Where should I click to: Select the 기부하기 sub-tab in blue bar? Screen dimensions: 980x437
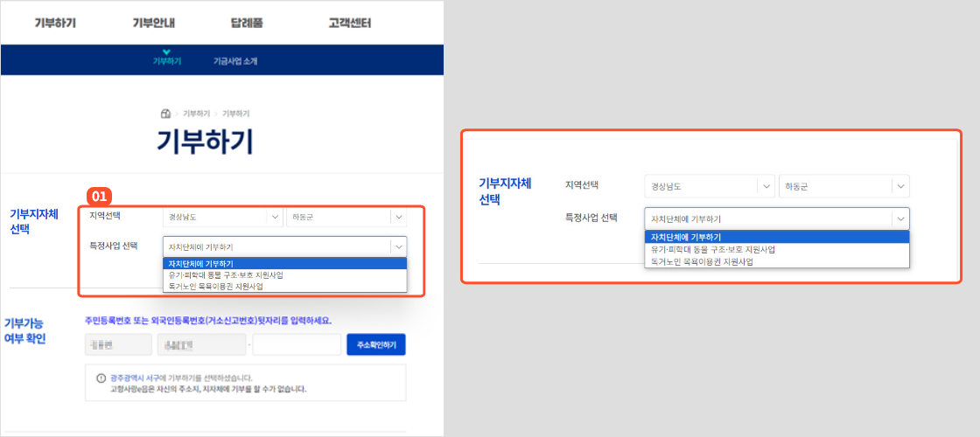pos(167,61)
